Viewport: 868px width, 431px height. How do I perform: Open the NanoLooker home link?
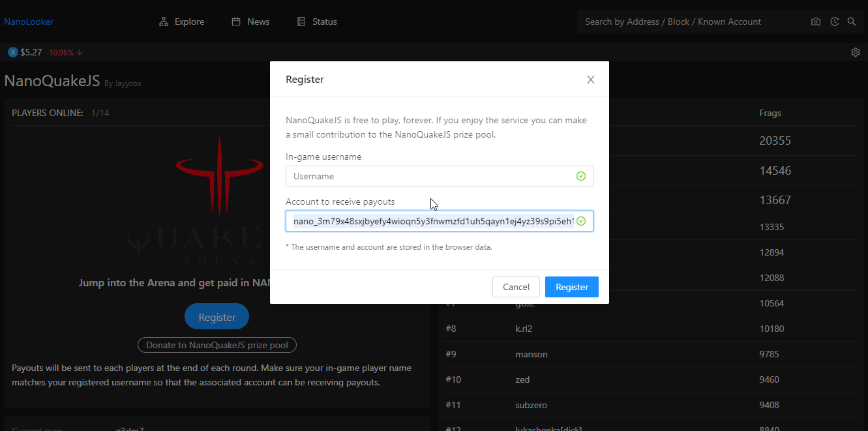(29, 22)
